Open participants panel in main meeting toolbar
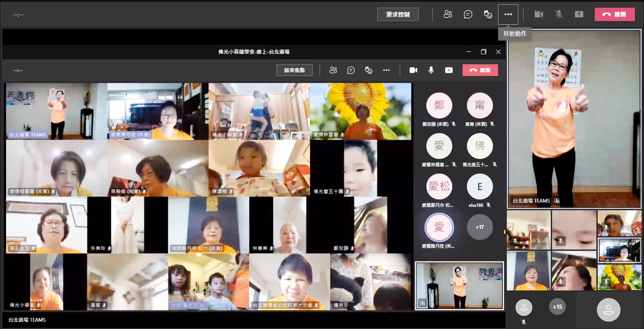Image resolution: width=644 pixels, height=329 pixels. 448,14
